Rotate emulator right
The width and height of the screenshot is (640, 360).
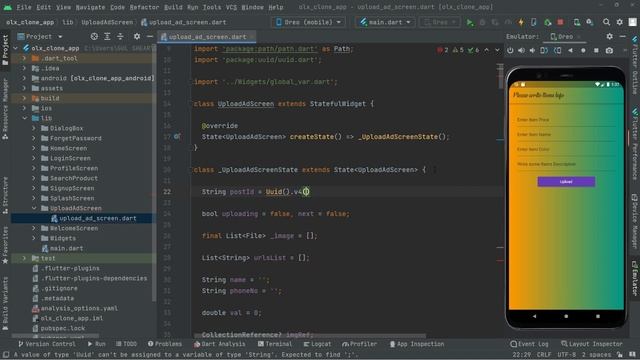pyautogui.click(x=558, y=51)
